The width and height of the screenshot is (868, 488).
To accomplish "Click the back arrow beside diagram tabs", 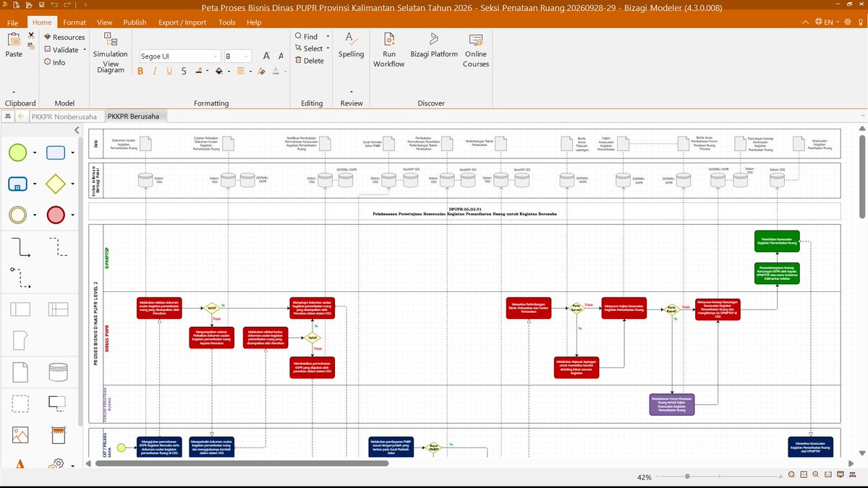I will [x=22, y=116].
